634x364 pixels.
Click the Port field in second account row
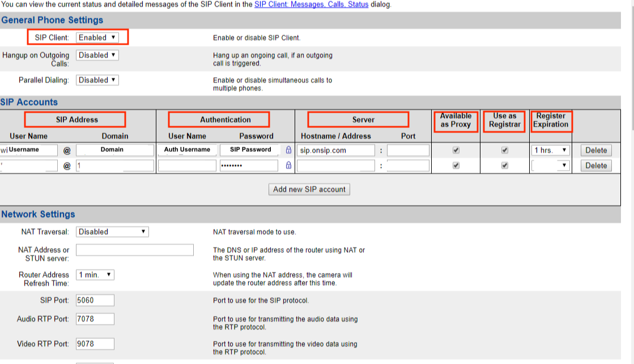pos(408,166)
